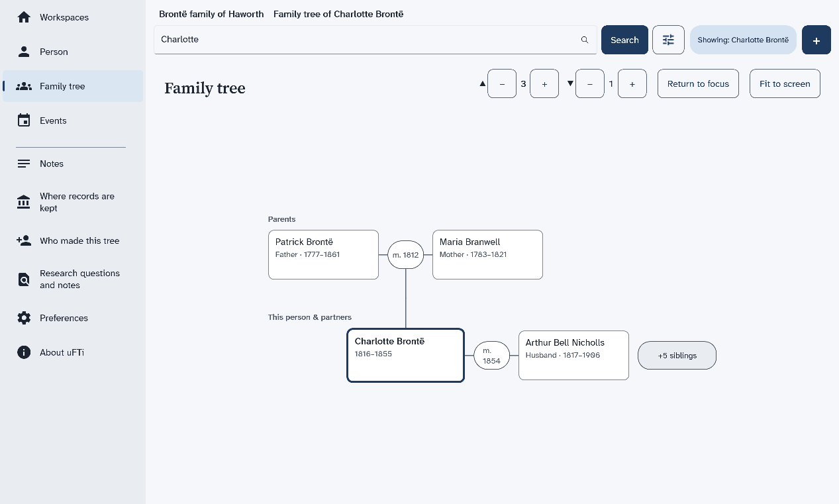Click the plus add button at top right
Image resolution: width=839 pixels, height=504 pixels.
816,40
